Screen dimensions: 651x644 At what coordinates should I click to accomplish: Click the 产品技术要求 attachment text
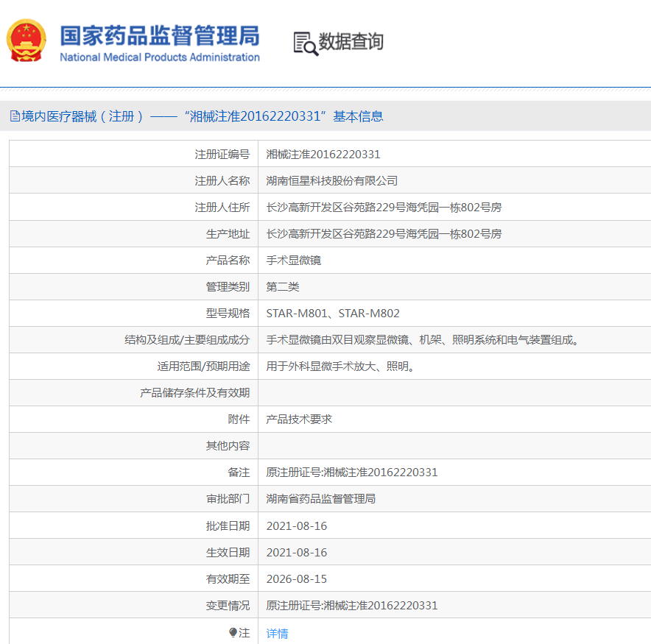click(299, 420)
